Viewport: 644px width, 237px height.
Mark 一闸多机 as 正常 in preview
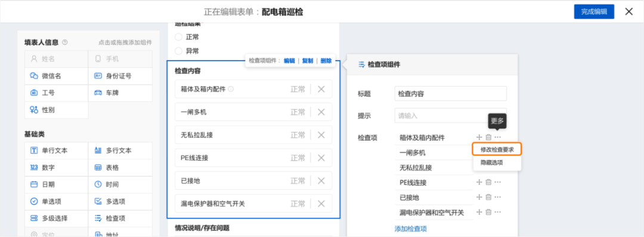(x=298, y=112)
